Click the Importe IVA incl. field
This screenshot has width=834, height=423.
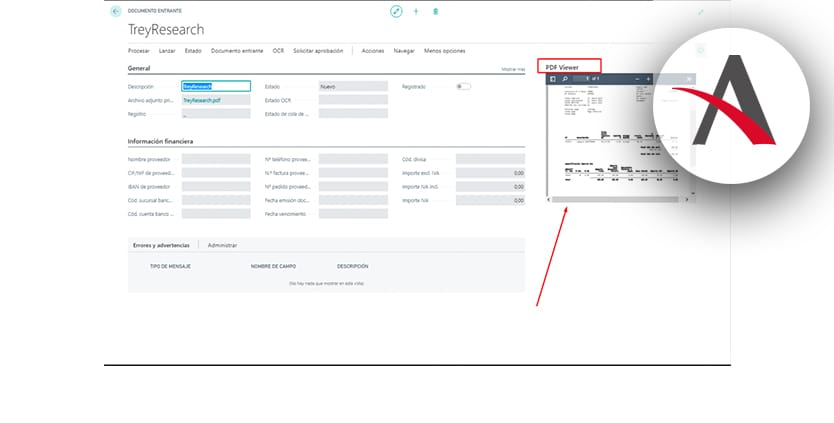point(490,187)
